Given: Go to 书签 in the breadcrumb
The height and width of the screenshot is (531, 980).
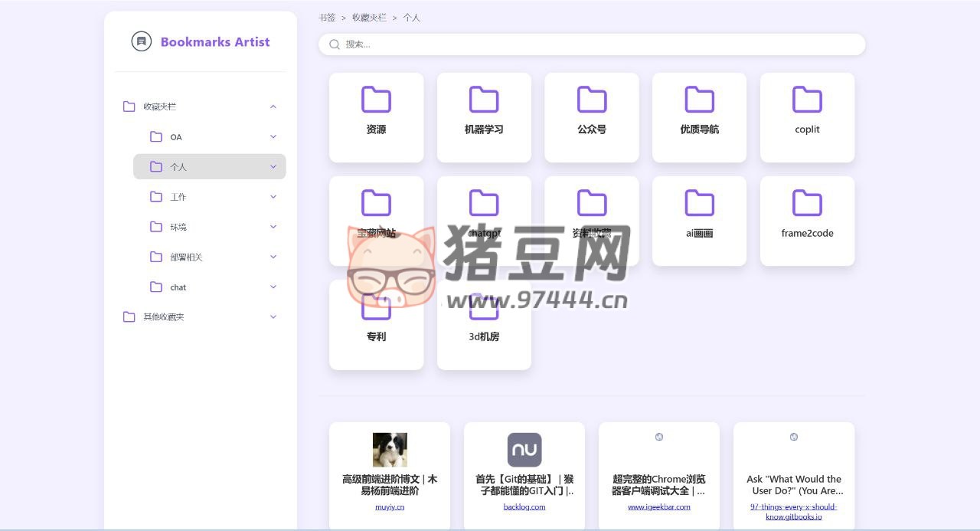Looking at the screenshot, I should tap(327, 18).
